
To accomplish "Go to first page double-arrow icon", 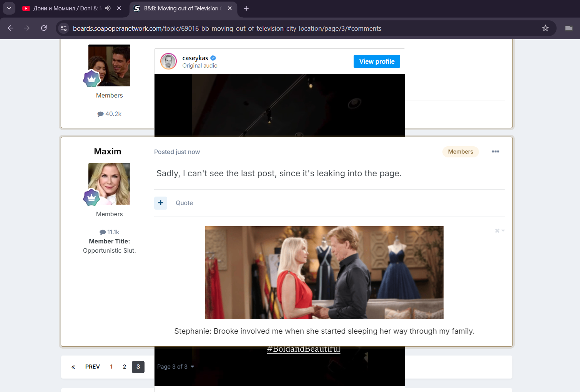I will point(73,367).
